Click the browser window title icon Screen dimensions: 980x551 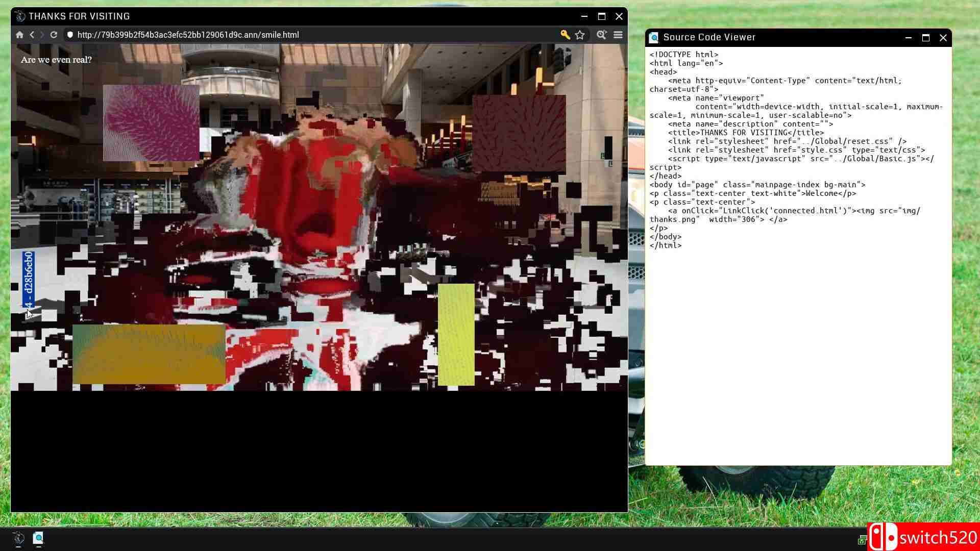20,16
